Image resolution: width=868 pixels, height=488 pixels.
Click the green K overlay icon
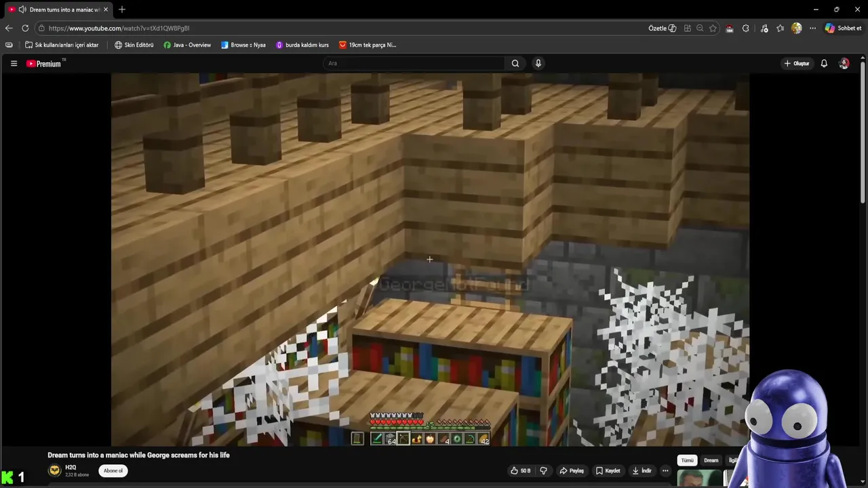coord(7,478)
